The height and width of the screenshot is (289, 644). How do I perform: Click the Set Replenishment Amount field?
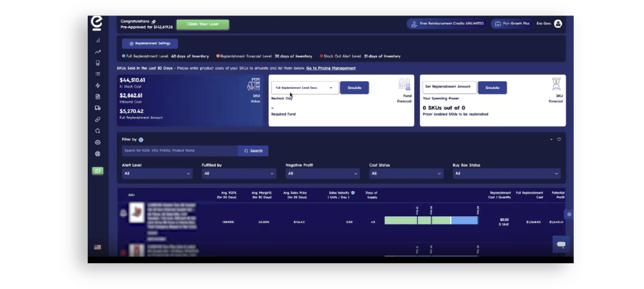coord(450,87)
